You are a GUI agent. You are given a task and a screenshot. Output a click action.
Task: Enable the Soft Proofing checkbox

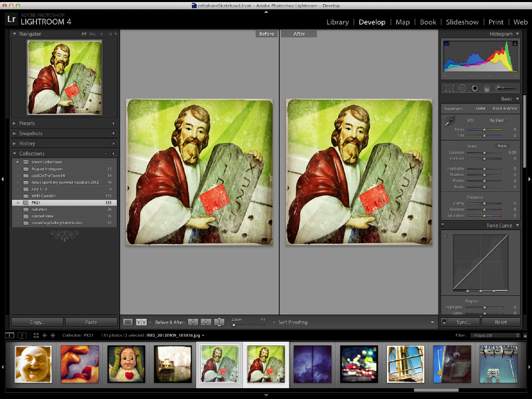pos(274,322)
